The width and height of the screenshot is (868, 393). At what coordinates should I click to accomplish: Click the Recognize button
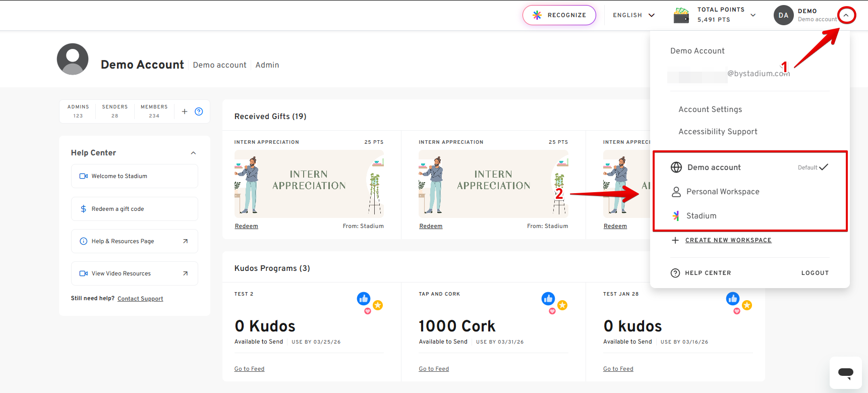[559, 15]
